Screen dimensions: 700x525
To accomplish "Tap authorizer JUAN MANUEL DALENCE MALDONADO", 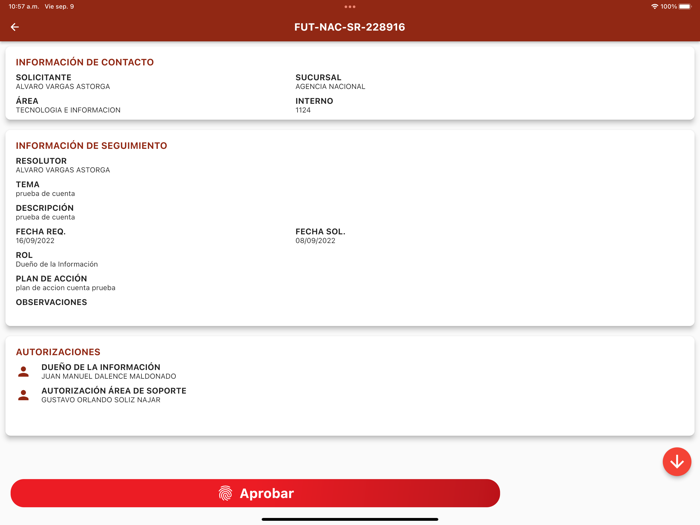I will tap(109, 376).
